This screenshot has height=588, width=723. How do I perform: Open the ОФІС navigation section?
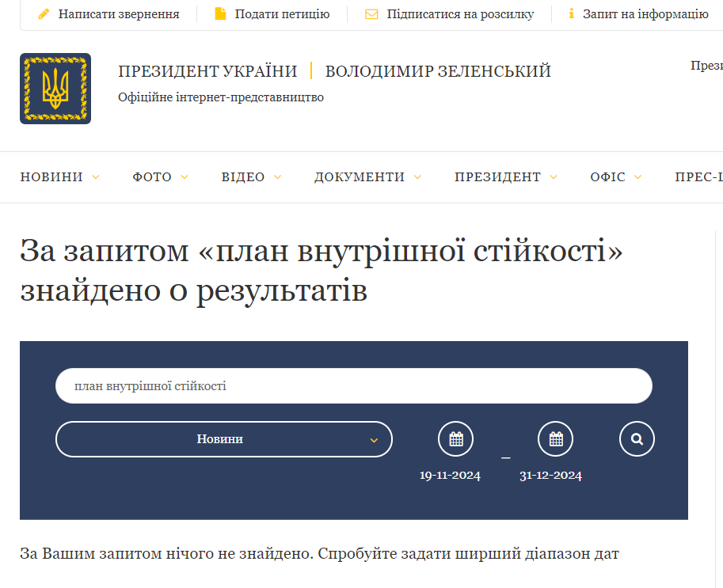[x=607, y=177]
